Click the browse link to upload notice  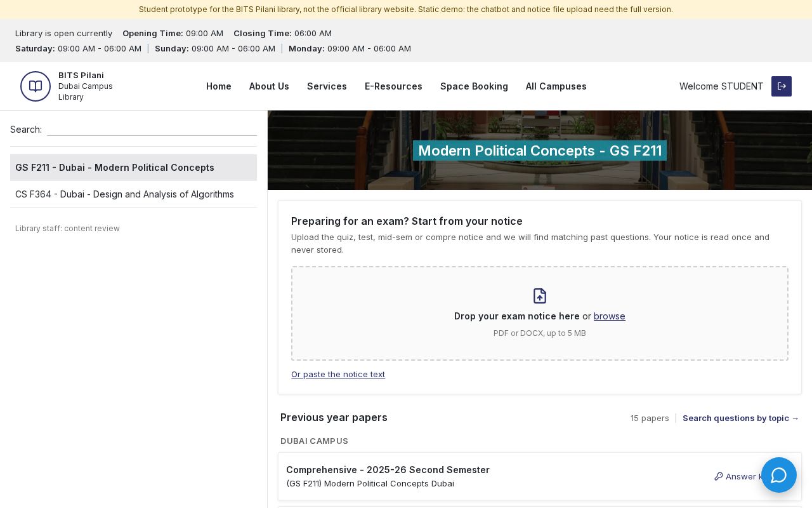(610, 316)
